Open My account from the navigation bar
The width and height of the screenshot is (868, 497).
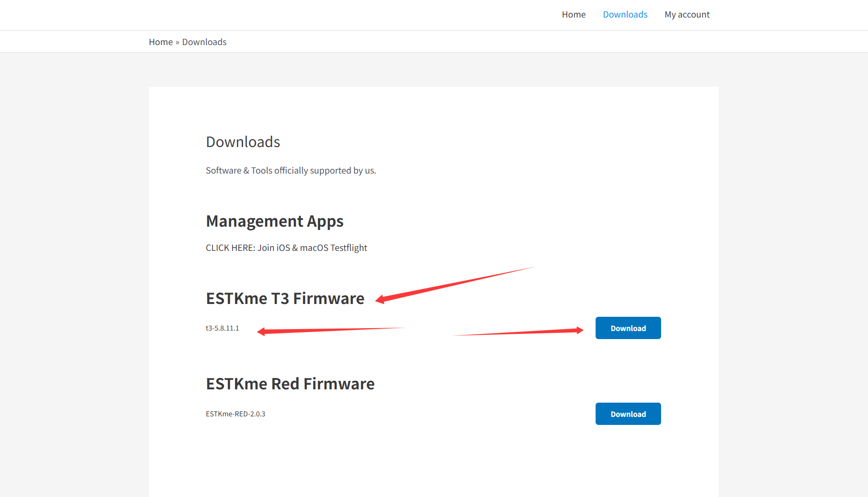[x=687, y=15]
